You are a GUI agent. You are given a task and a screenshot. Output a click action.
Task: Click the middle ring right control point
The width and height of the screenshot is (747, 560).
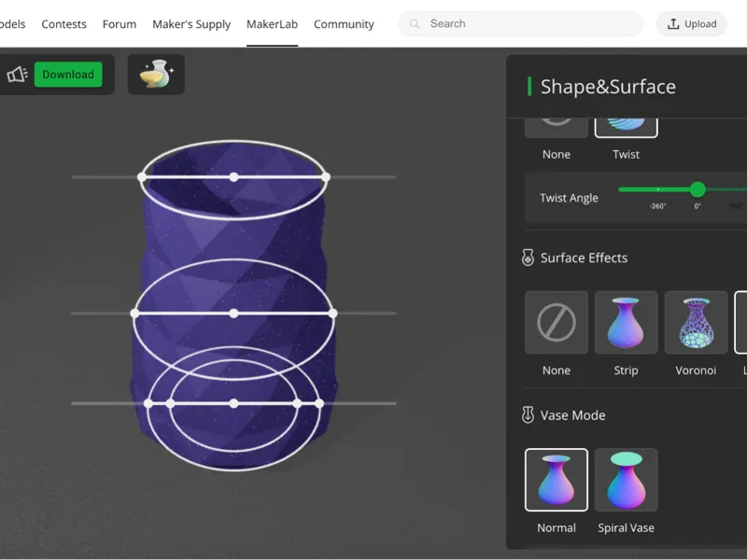click(332, 314)
